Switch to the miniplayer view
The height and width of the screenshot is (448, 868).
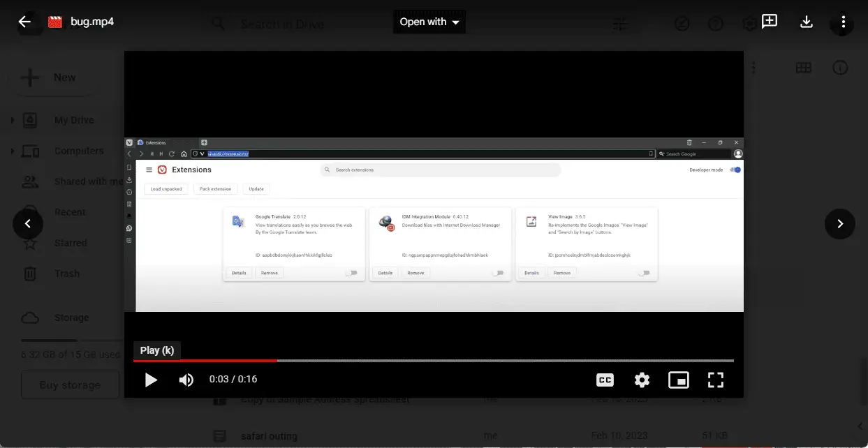click(x=679, y=380)
